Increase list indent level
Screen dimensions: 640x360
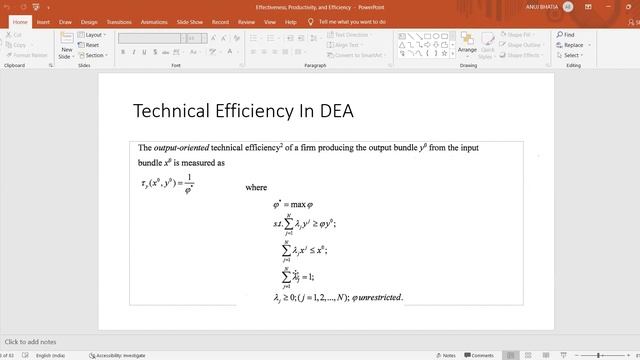click(301, 38)
